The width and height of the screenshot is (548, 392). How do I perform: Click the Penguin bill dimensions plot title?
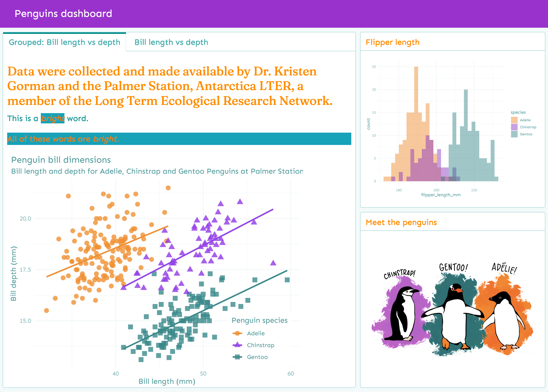click(x=61, y=160)
